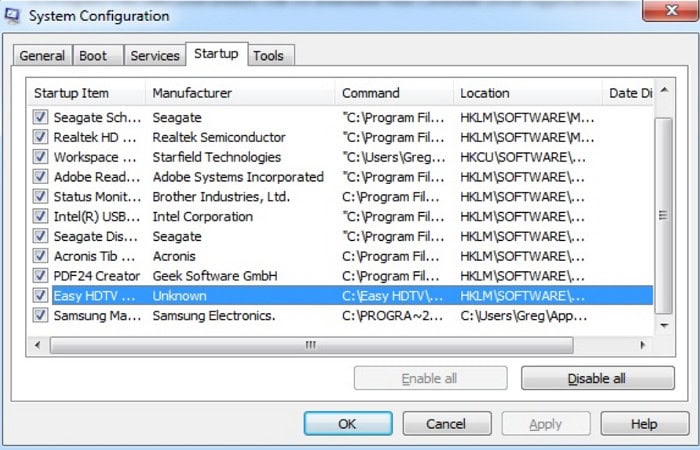This screenshot has width=700, height=450.
Task: Click the C:\PROGRA~2... command cell
Action: [x=392, y=316]
